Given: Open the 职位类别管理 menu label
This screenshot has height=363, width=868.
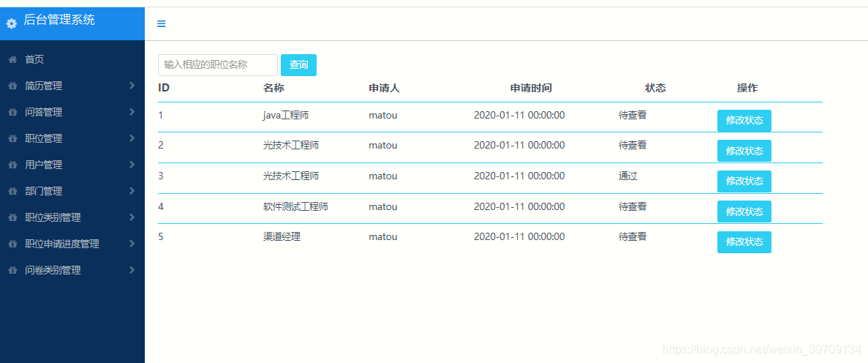Looking at the screenshot, I should tap(53, 217).
